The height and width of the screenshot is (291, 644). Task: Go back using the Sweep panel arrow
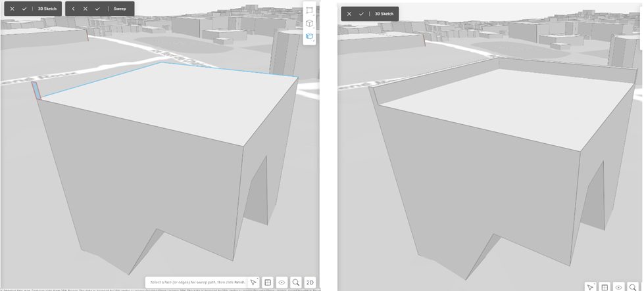(73, 9)
